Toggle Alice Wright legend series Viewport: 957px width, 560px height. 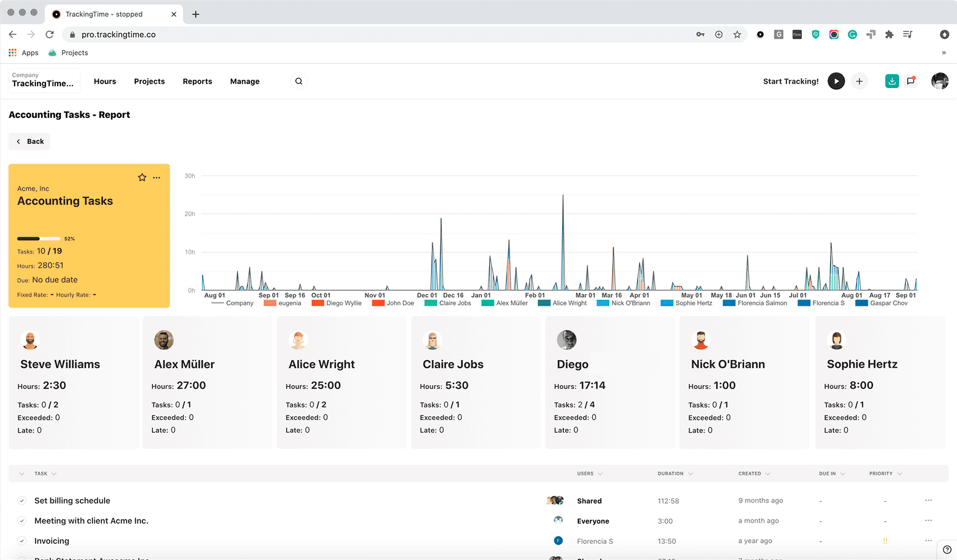coord(562,303)
